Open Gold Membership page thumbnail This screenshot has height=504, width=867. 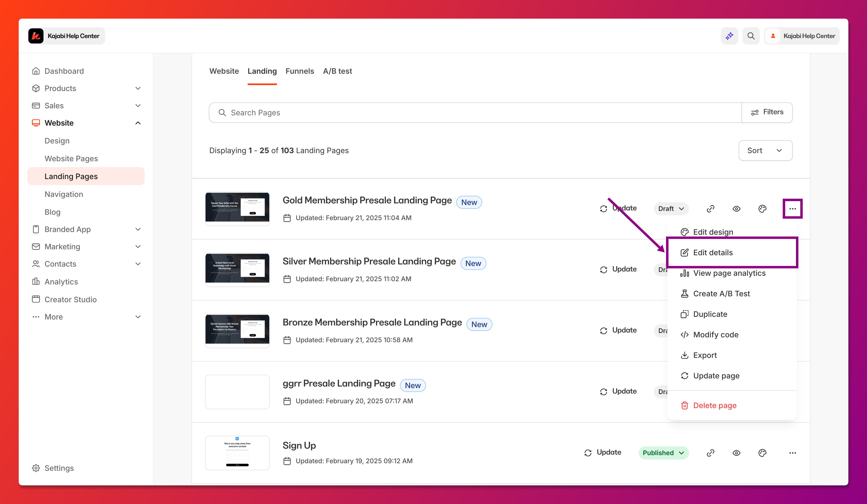pyautogui.click(x=237, y=209)
